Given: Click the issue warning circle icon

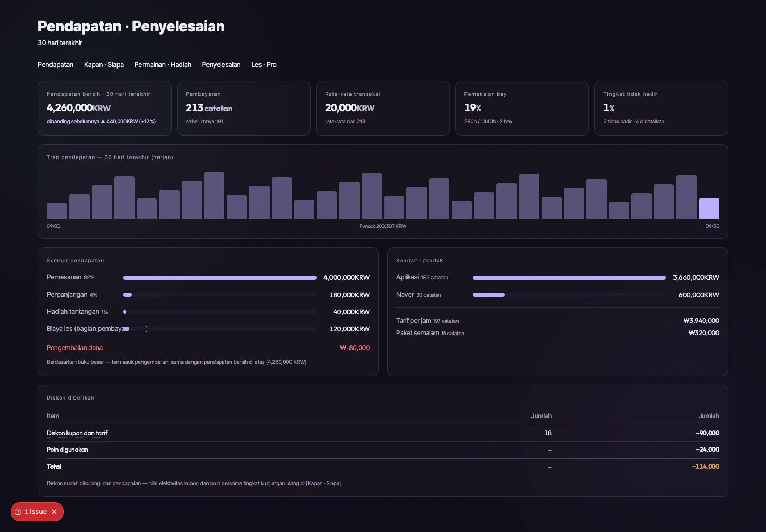Looking at the screenshot, I should [x=18, y=512].
